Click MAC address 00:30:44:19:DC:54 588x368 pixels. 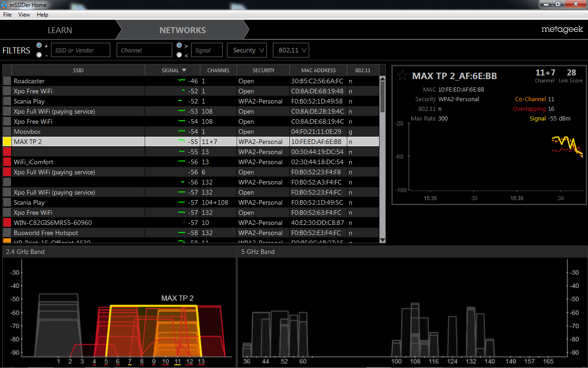coord(317,152)
